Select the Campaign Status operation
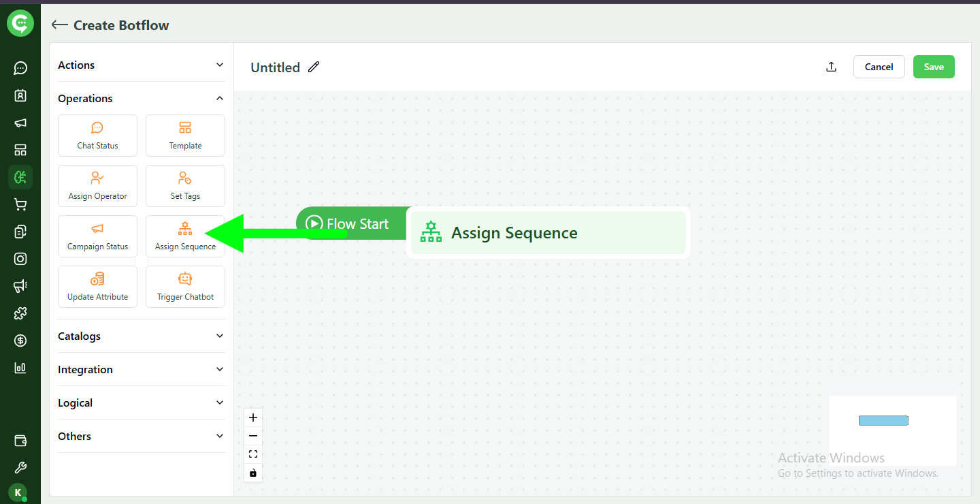 click(x=97, y=236)
